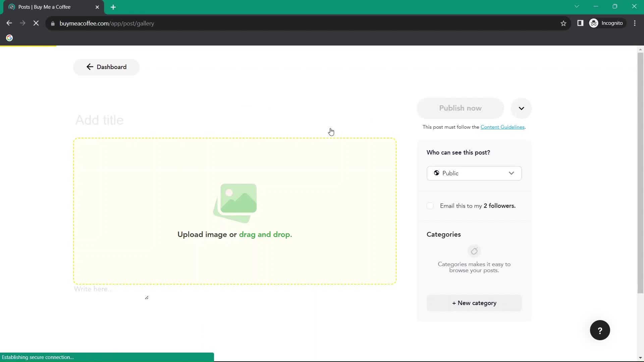Click the bookmark/favorite star icon

pos(563,23)
